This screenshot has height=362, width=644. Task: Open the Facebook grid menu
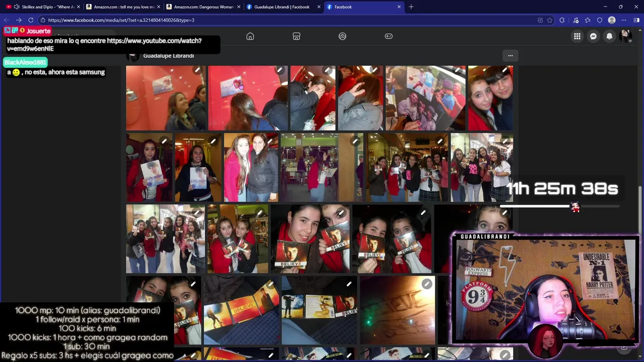[577, 36]
